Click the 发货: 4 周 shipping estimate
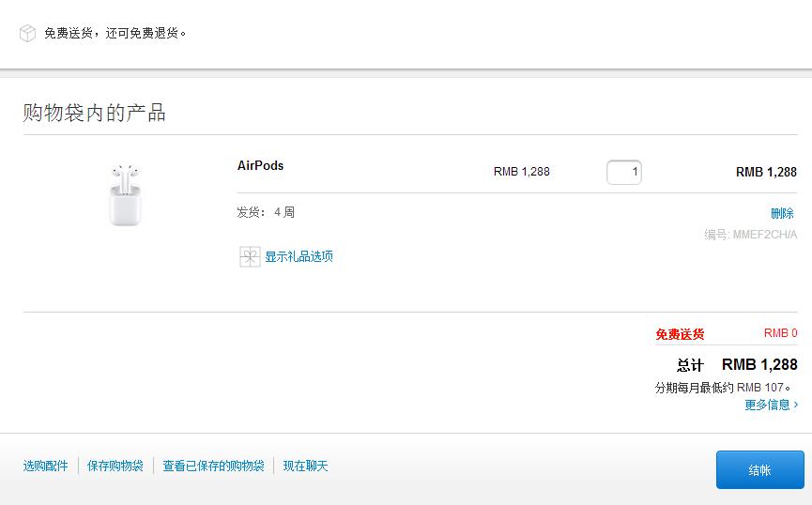 tap(266, 212)
